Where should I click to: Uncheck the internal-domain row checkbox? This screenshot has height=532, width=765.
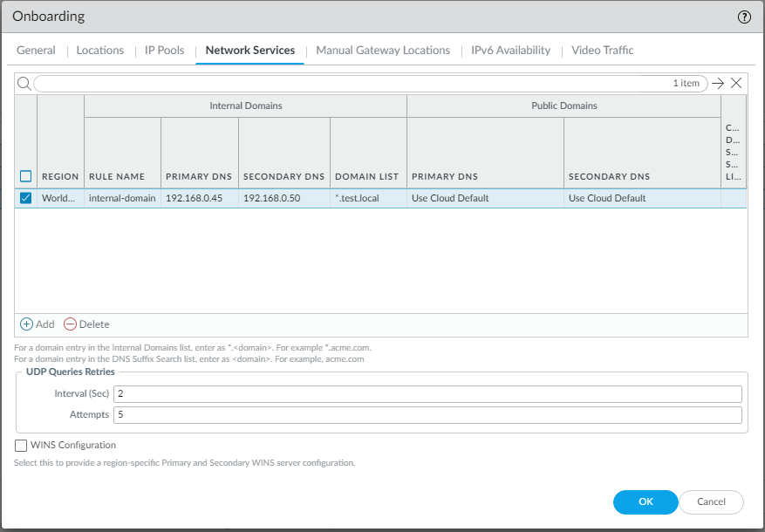pyautogui.click(x=26, y=198)
